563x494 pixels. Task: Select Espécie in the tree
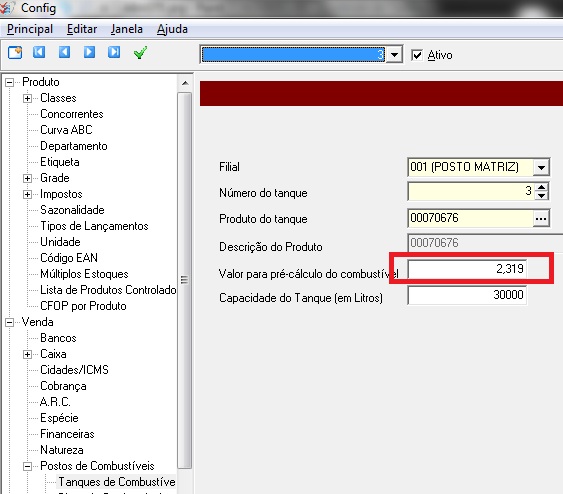click(x=59, y=418)
